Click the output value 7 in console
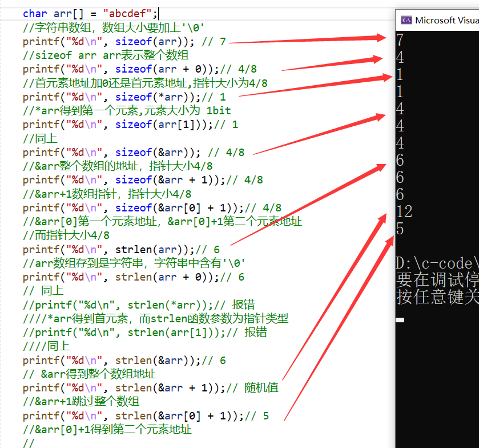 (400, 40)
